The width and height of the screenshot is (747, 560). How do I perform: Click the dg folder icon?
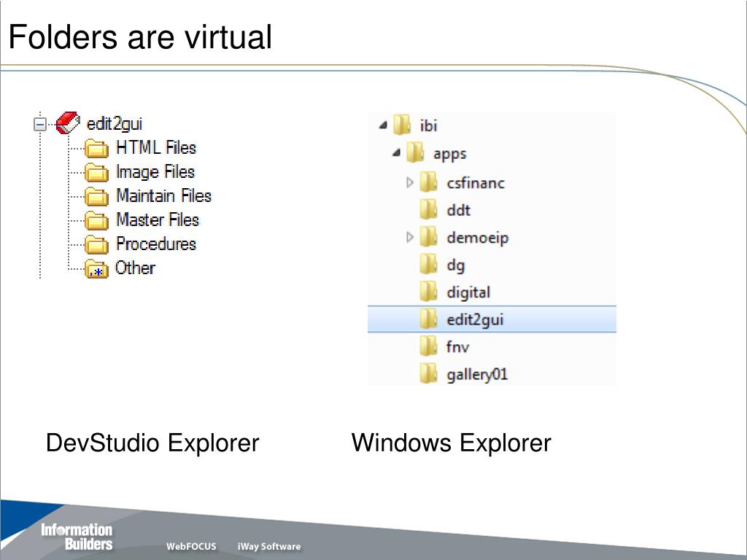pyautogui.click(x=429, y=264)
